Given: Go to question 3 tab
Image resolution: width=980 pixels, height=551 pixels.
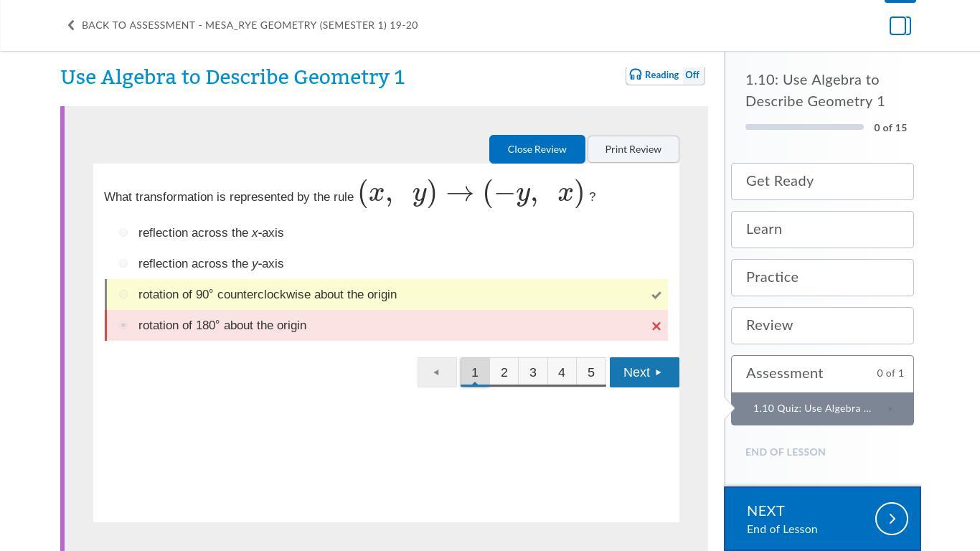Looking at the screenshot, I should [x=533, y=372].
